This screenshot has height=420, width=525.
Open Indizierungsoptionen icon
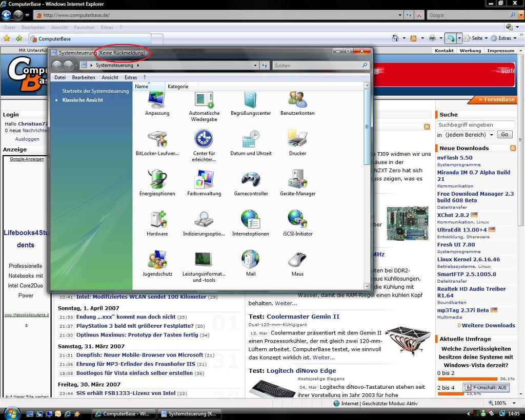click(x=204, y=223)
